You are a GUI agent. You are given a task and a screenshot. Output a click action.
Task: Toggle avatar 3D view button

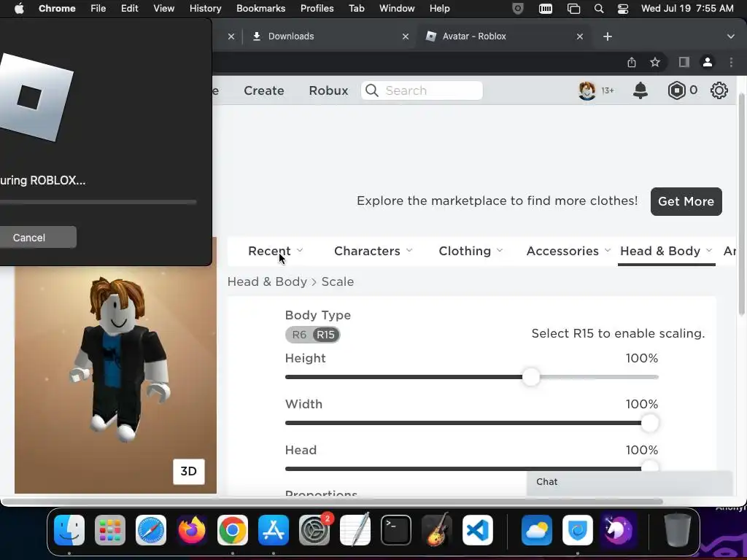(189, 472)
